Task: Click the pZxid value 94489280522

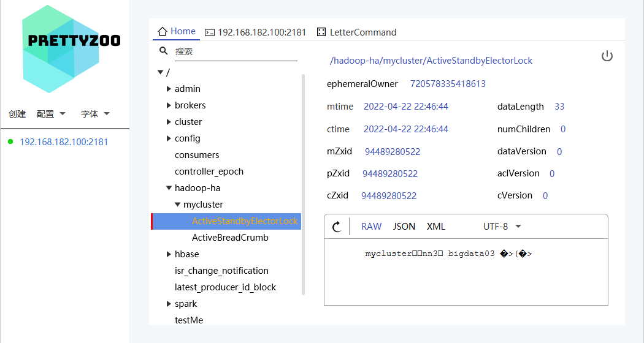Action: pos(389,173)
